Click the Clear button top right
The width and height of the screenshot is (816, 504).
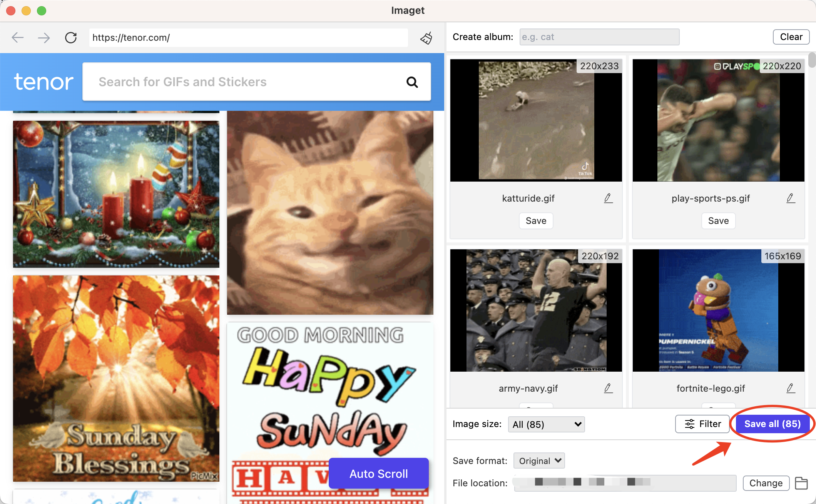click(790, 37)
